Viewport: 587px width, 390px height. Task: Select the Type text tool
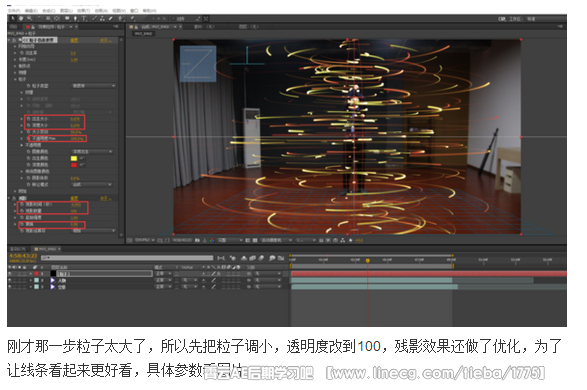click(x=84, y=18)
